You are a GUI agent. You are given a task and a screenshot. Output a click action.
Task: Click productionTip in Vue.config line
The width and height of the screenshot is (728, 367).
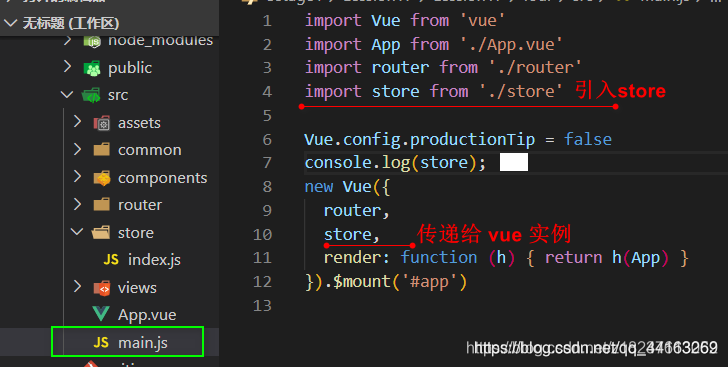pos(473,139)
